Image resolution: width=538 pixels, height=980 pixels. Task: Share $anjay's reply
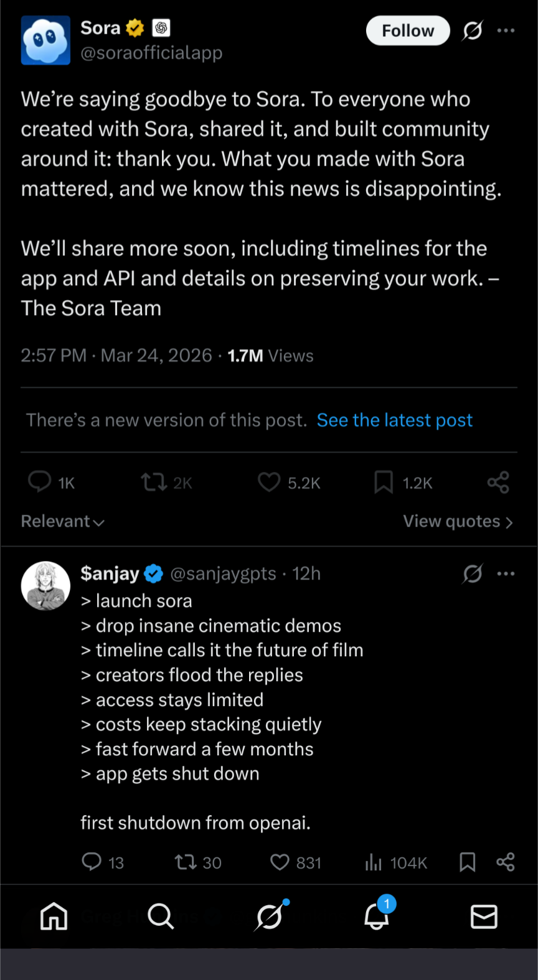tap(506, 862)
